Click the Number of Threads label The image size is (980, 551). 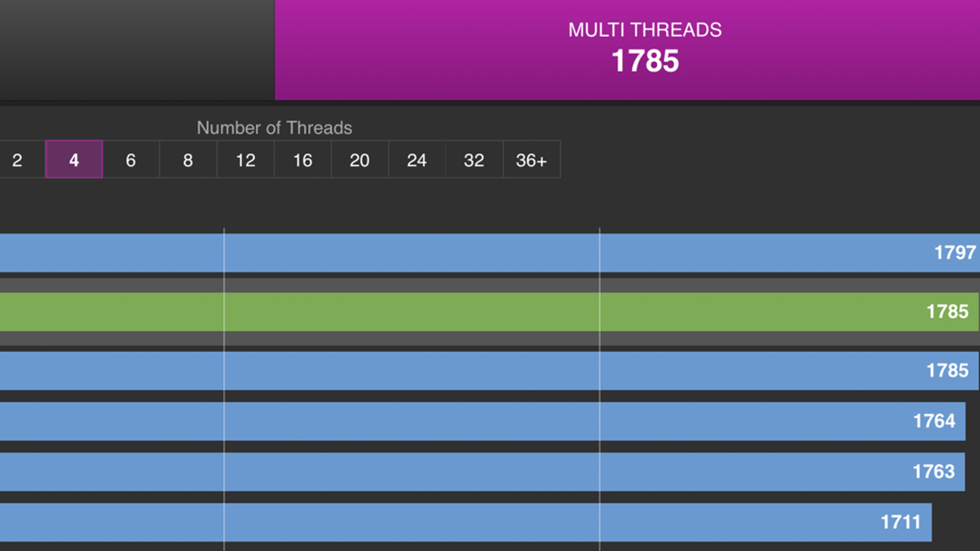pos(274,127)
